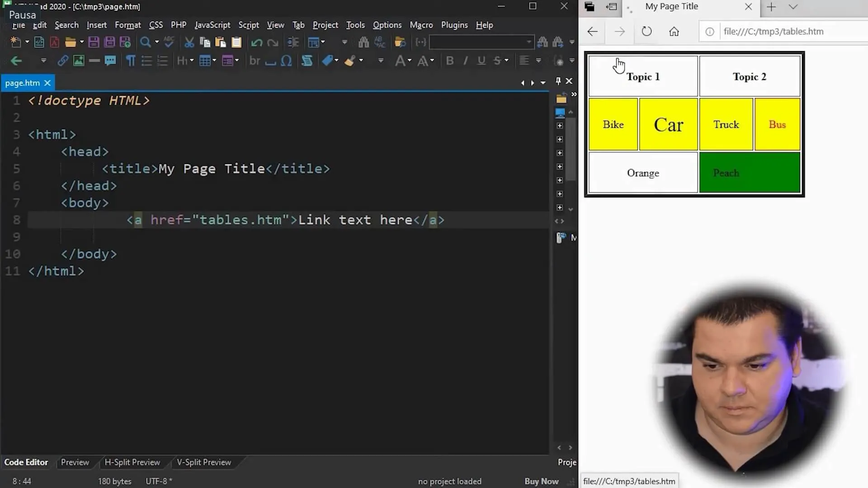Insert a line break with the br icon
Screen dimensions: 868x488
(255, 61)
